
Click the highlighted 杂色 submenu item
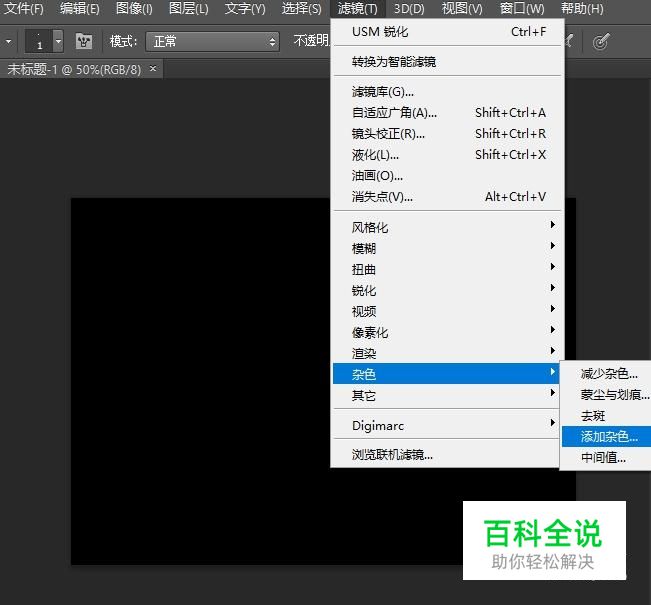tap(447, 374)
